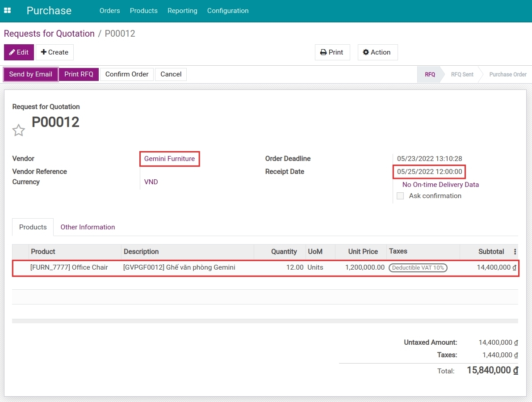Mark P00012 with the star icon
532x402 pixels.
click(x=18, y=131)
